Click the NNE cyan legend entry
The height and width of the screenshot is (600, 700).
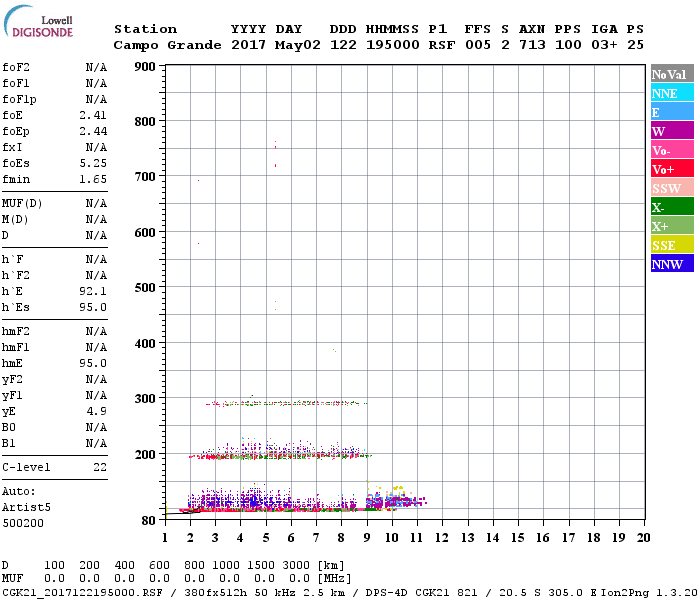pyautogui.click(x=671, y=93)
